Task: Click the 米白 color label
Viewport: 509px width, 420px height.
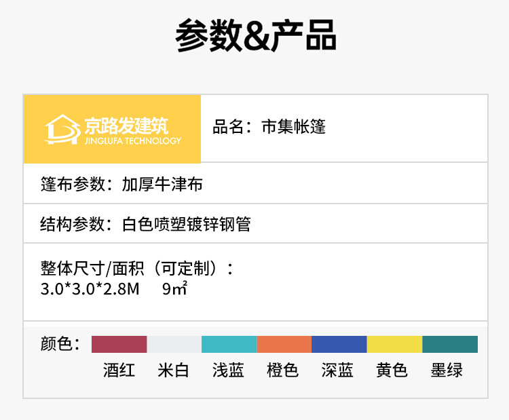Action: click(174, 370)
